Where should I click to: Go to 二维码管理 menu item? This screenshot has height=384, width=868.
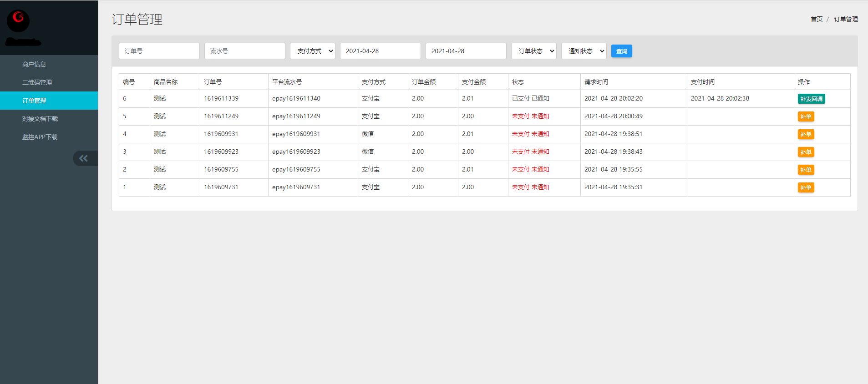coord(37,82)
